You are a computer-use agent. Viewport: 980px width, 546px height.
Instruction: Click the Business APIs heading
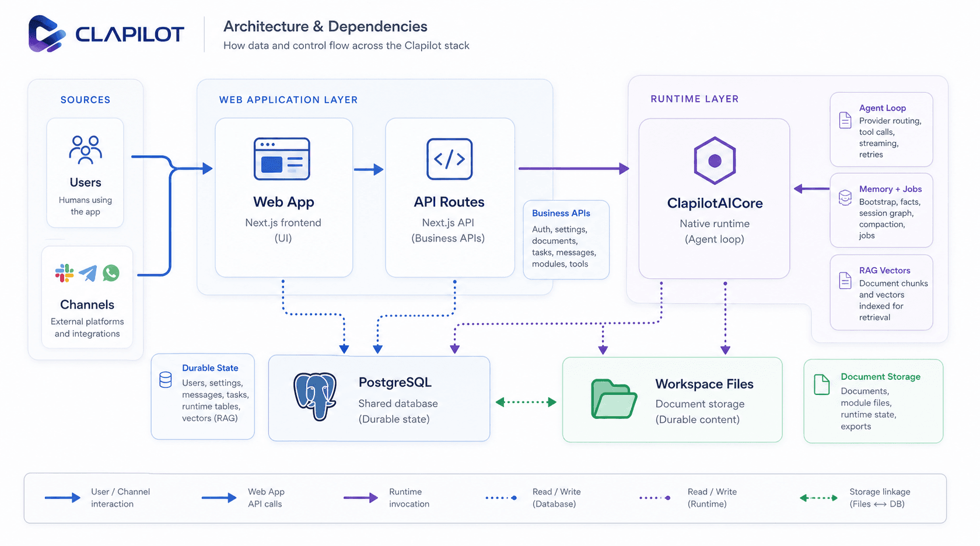tap(561, 213)
